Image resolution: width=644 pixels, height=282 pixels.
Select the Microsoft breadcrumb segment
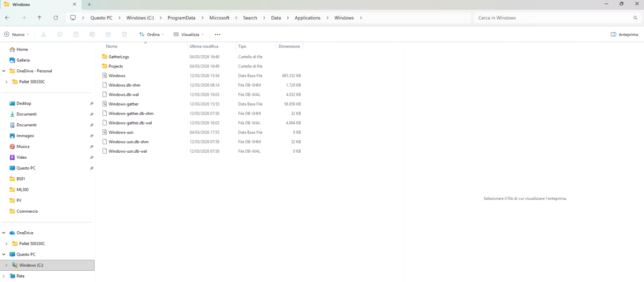click(x=219, y=18)
